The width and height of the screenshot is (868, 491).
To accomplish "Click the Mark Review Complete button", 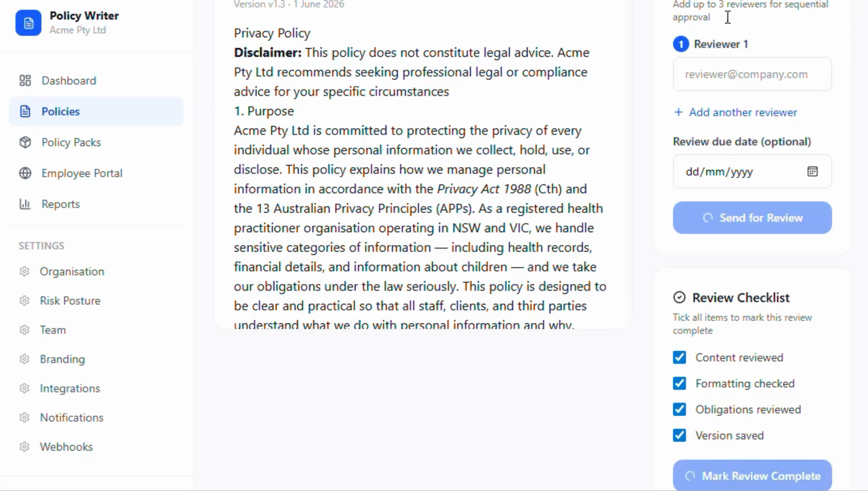I will point(752,475).
